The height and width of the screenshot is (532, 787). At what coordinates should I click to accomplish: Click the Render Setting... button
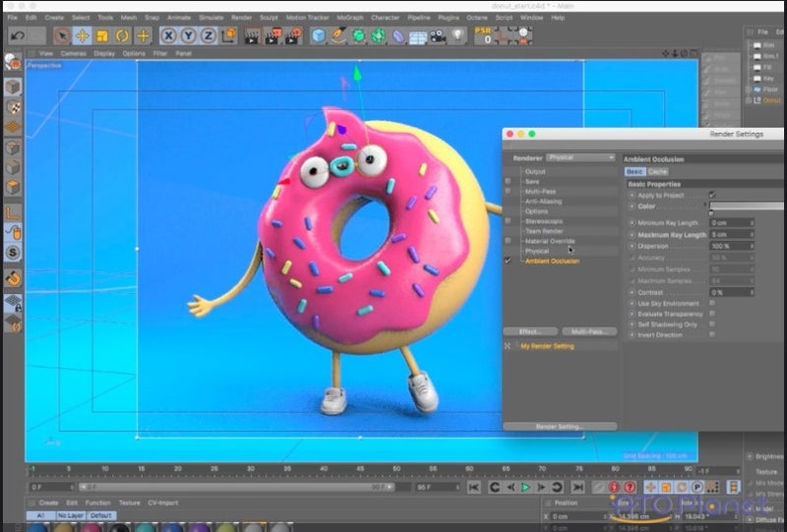coord(560,427)
